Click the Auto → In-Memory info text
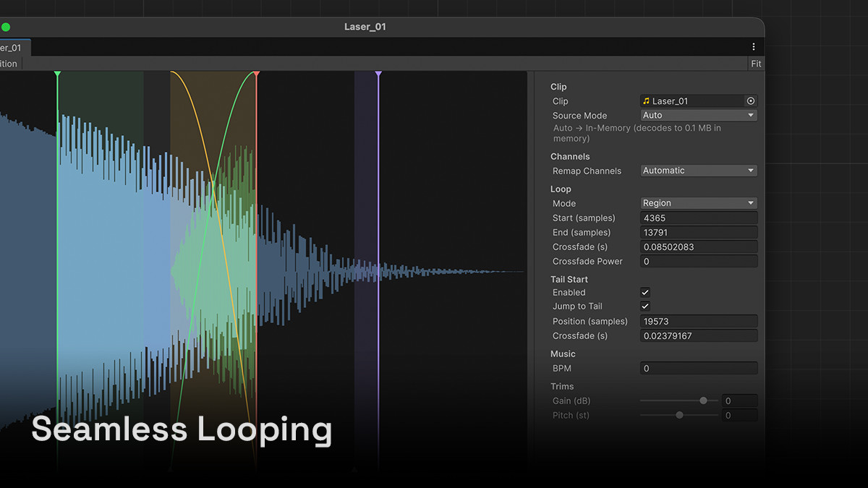Screen dimensions: 868x488 tap(637, 133)
